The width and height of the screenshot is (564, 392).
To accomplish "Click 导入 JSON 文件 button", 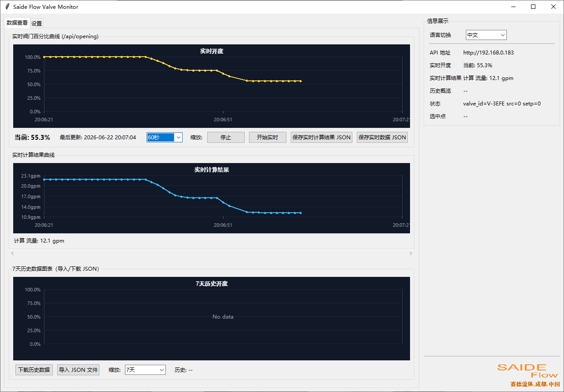I will [x=78, y=370].
